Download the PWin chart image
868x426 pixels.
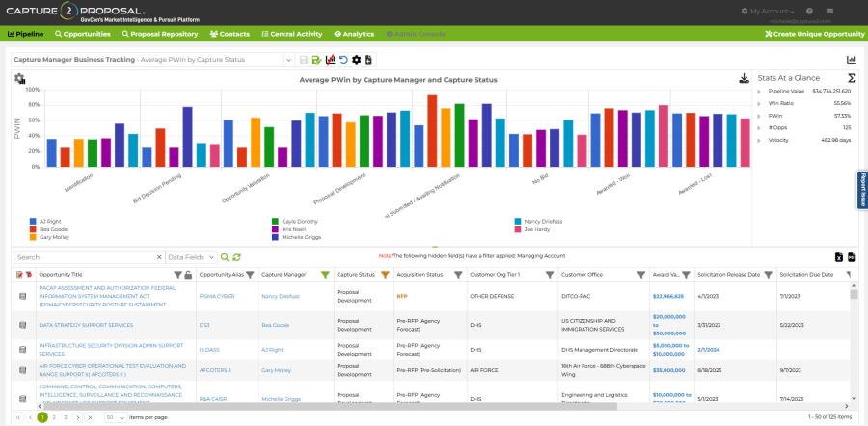[x=744, y=79]
